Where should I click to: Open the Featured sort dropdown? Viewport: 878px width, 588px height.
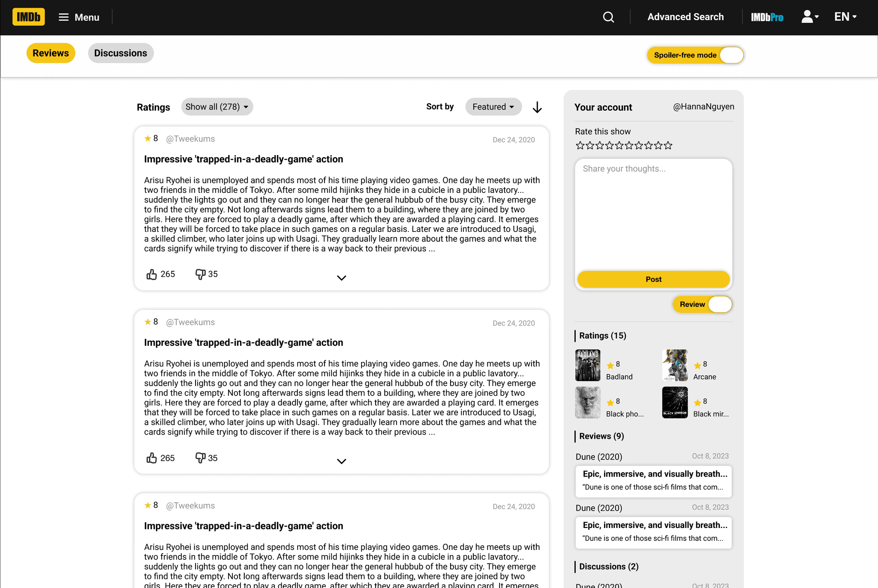coord(493,107)
